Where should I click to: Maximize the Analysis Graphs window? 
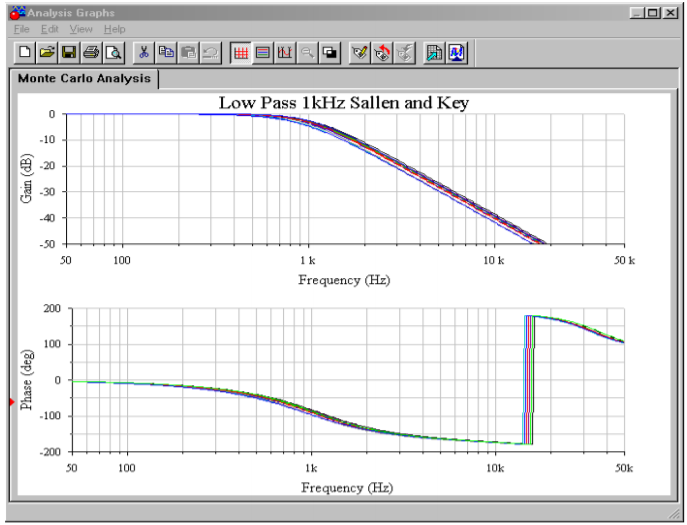pyautogui.click(x=652, y=13)
